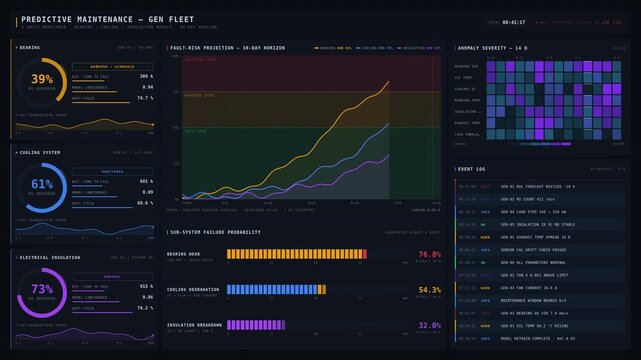Collapse the Bearing panel header arrow
The height and width of the screenshot is (360, 641).
tap(16, 48)
